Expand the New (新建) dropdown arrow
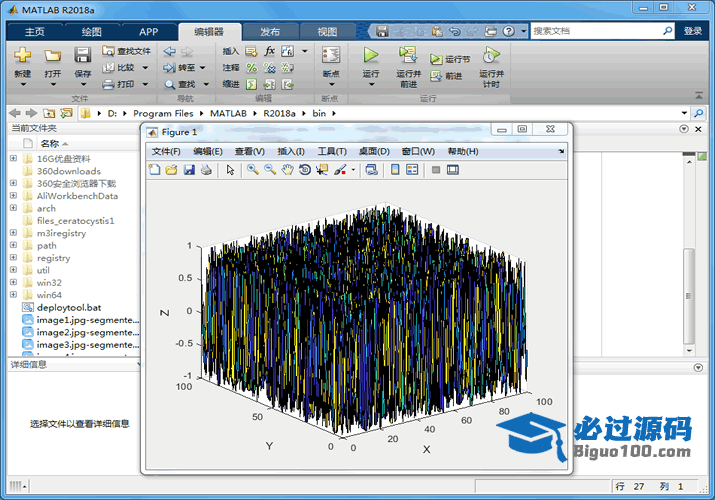715x500 pixels. [23, 84]
